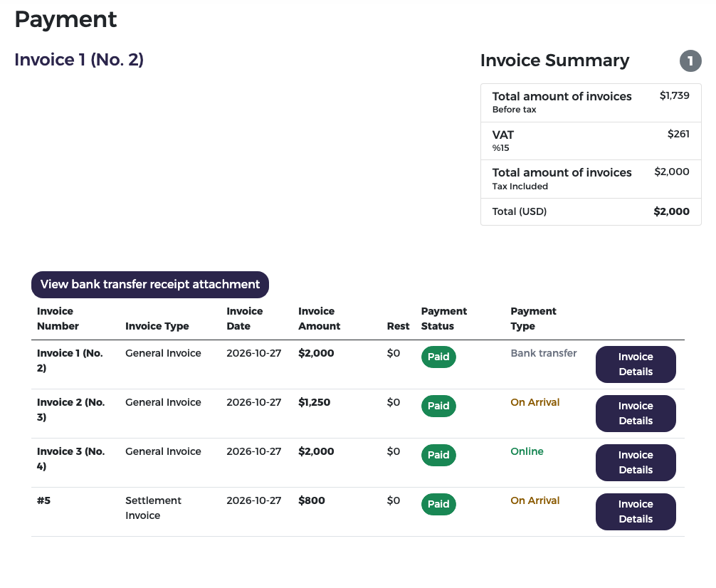The image size is (716, 588).
Task: Click the 'Online' payment type text
Action: point(527,451)
